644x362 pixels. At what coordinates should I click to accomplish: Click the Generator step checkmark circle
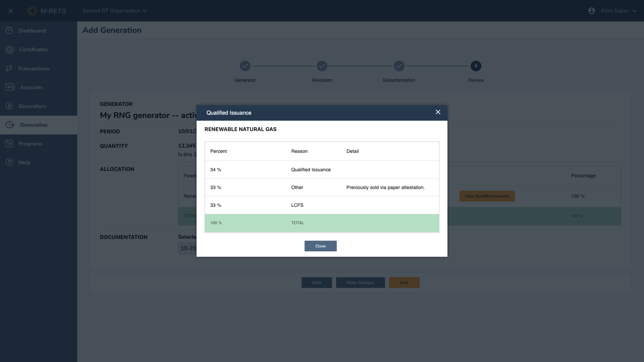[245, 66]
